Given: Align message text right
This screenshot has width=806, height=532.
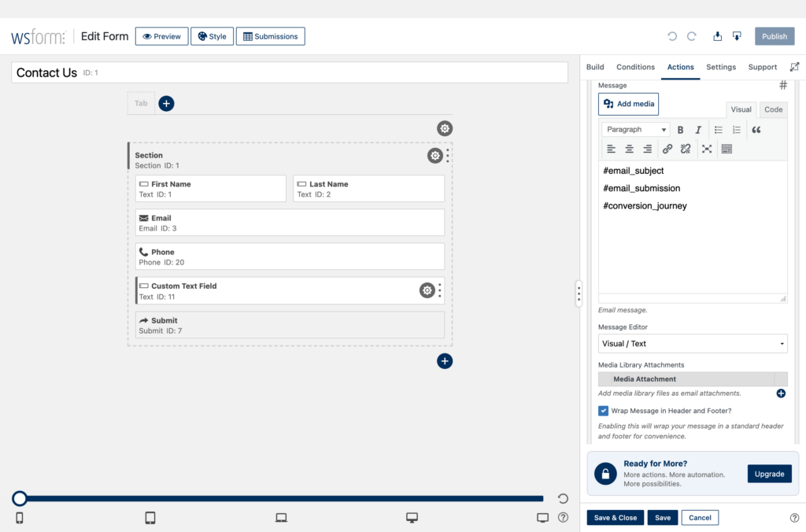Looking at the screenshot, I should click(648, 149).
